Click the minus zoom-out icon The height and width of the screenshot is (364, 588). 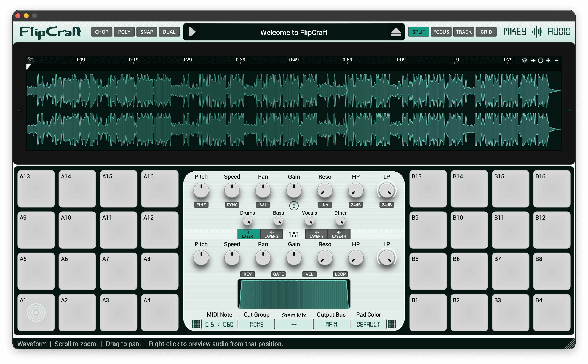click(557, 60)
